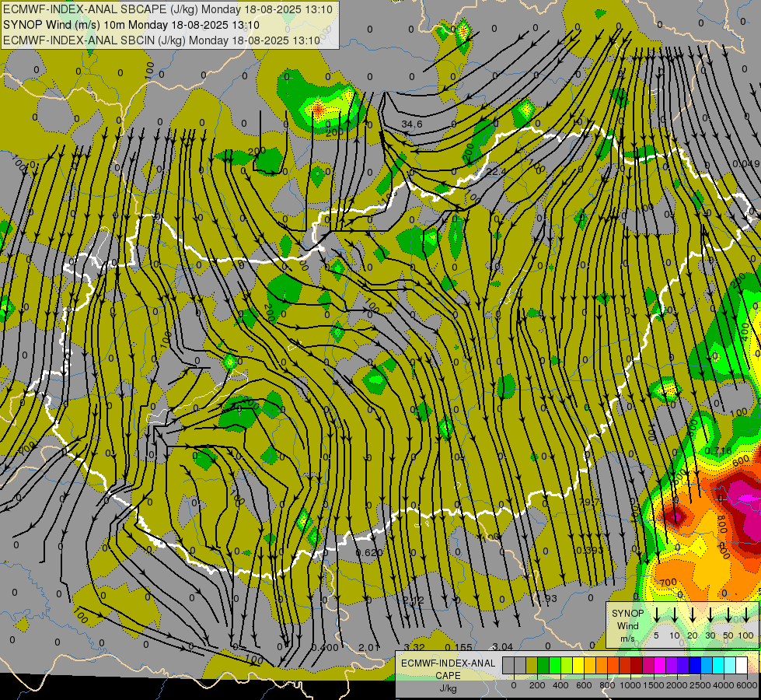Click the SYNOP legend wind arrow above 100
The height and width of the screenshot is (700, 761).
746,614
